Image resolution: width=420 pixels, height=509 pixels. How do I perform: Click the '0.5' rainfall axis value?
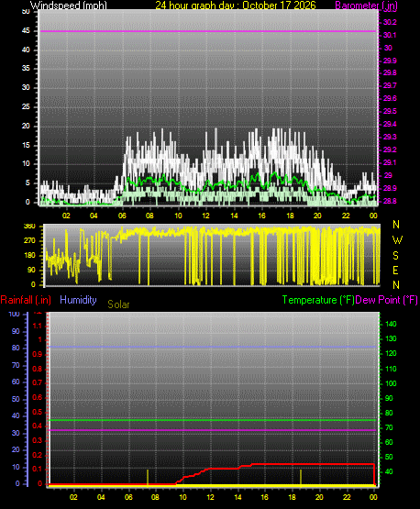pyautogui.click(x=38, y=412)
